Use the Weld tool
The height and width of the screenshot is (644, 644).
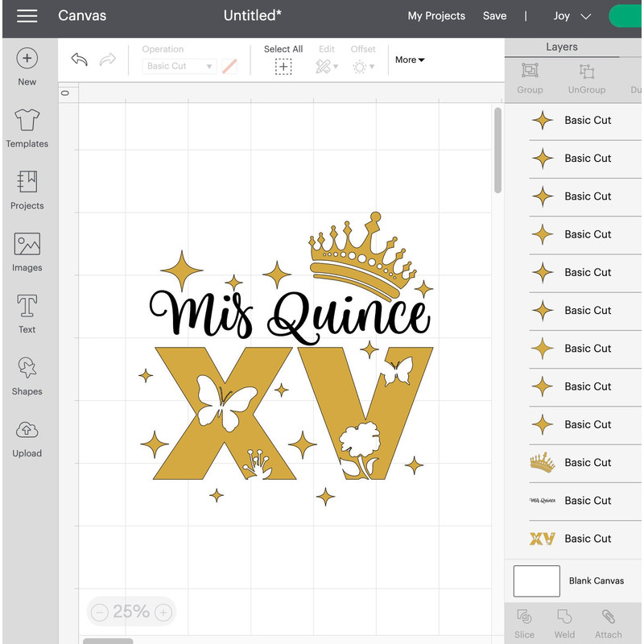[x=564, y=622]
